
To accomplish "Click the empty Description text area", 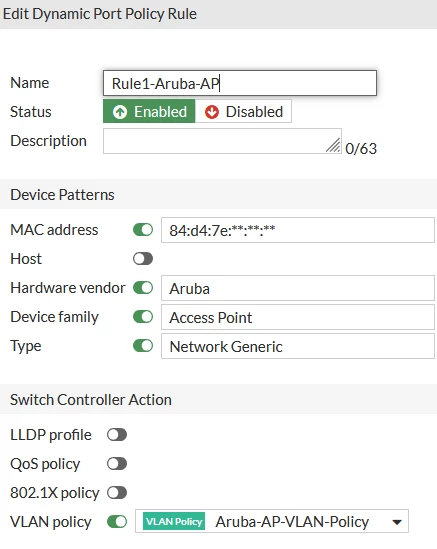I will point(222,141).
